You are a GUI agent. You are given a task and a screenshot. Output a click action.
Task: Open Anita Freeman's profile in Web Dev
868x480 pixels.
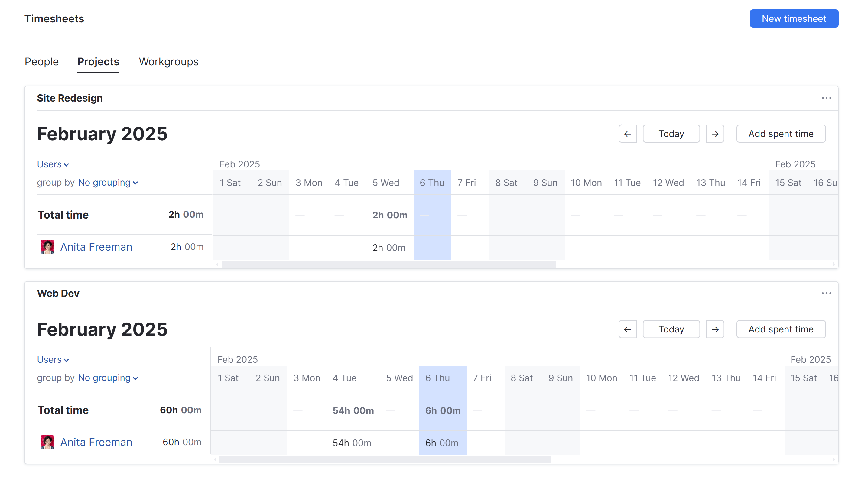pos(96,442)
